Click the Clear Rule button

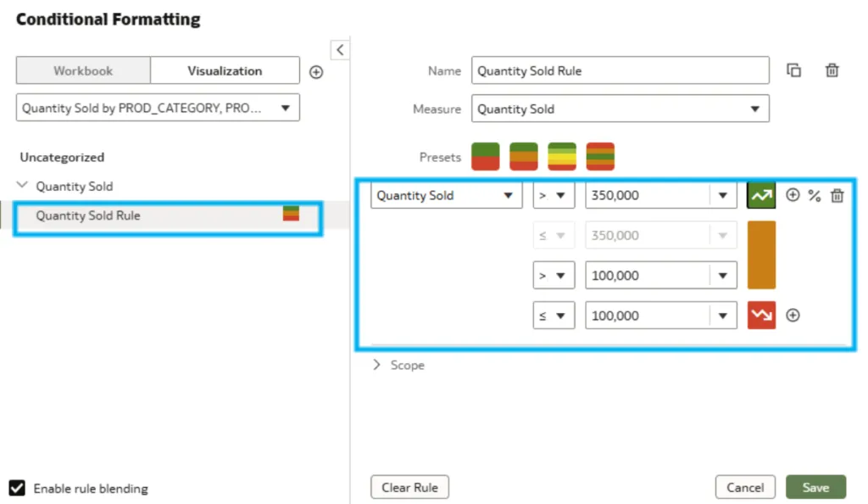[409, 487]
